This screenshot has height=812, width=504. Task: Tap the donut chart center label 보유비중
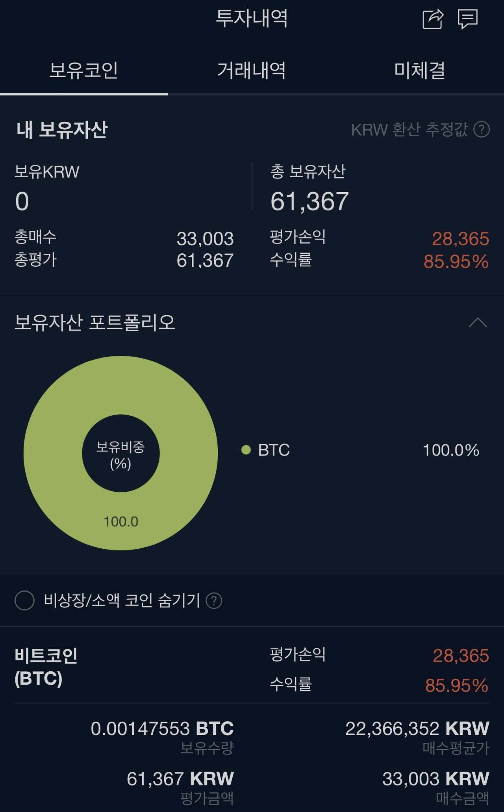(120, 453)
